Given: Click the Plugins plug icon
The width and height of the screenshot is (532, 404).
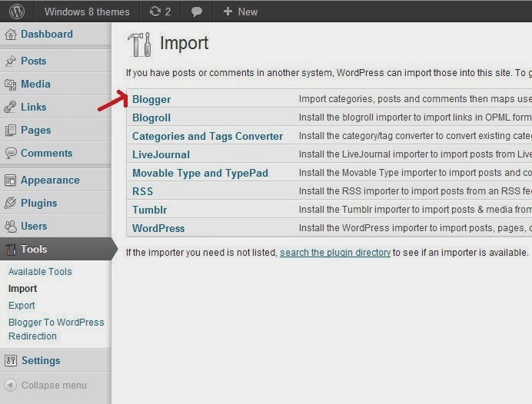Looking at the screenshot, I should pos(10,203).
